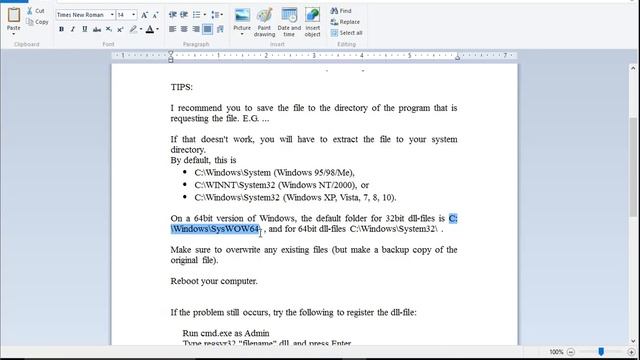Click the scroll up arrow
This screenshot has height=360, width=640.
pyautogui.click(x=633, y=68)
